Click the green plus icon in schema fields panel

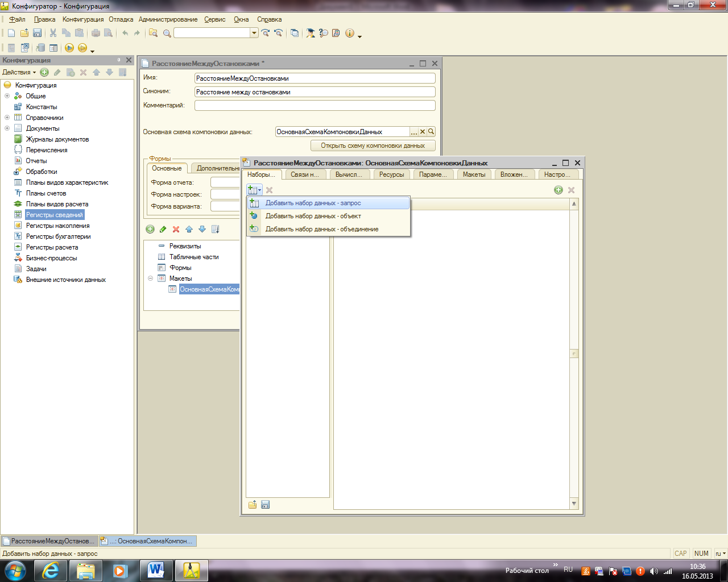pos(558,190)
